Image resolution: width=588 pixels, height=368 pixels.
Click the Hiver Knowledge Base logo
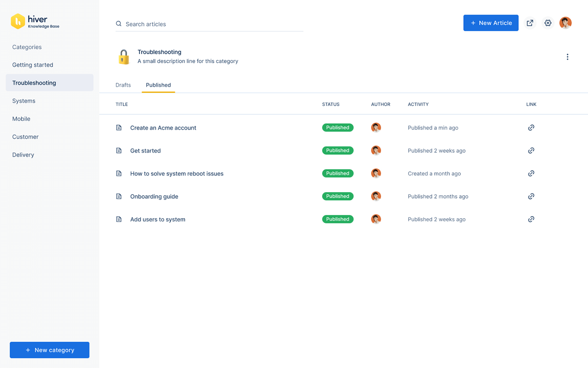click(35, 21)
